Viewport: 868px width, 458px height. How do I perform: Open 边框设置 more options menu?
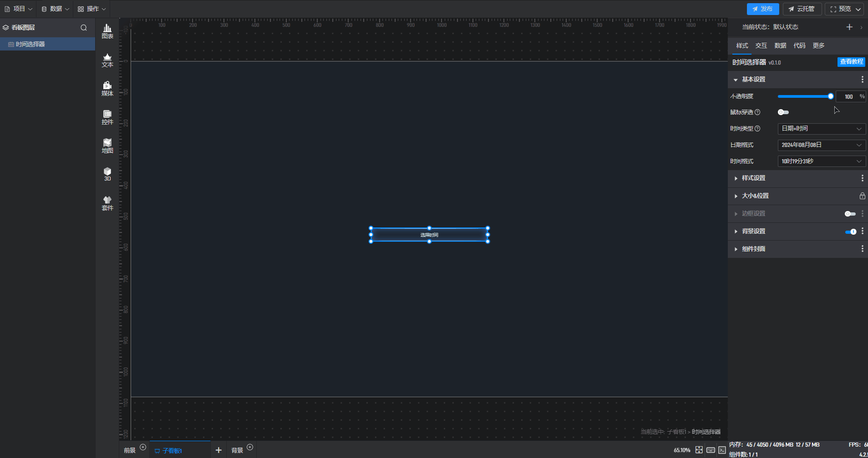click(x=862, y=214)
